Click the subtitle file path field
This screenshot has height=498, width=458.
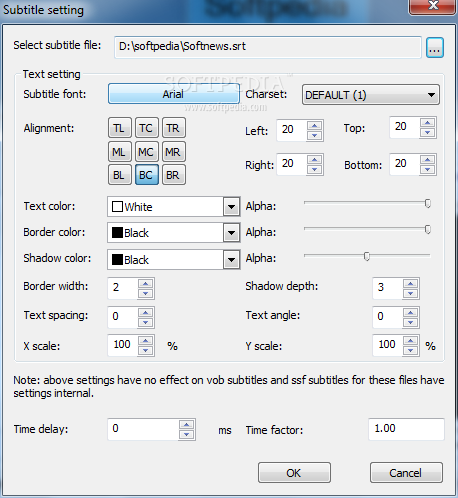coord(268,47)
